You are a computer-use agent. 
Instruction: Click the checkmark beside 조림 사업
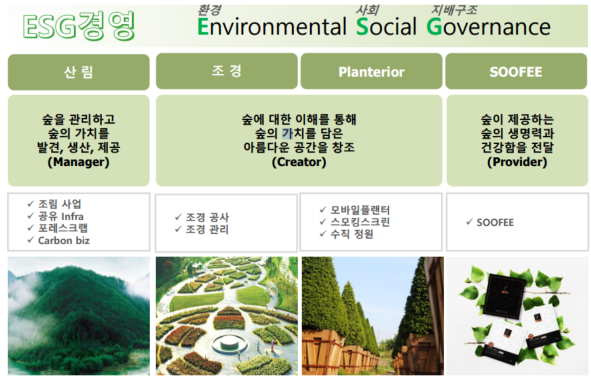(x=31, y=204)
